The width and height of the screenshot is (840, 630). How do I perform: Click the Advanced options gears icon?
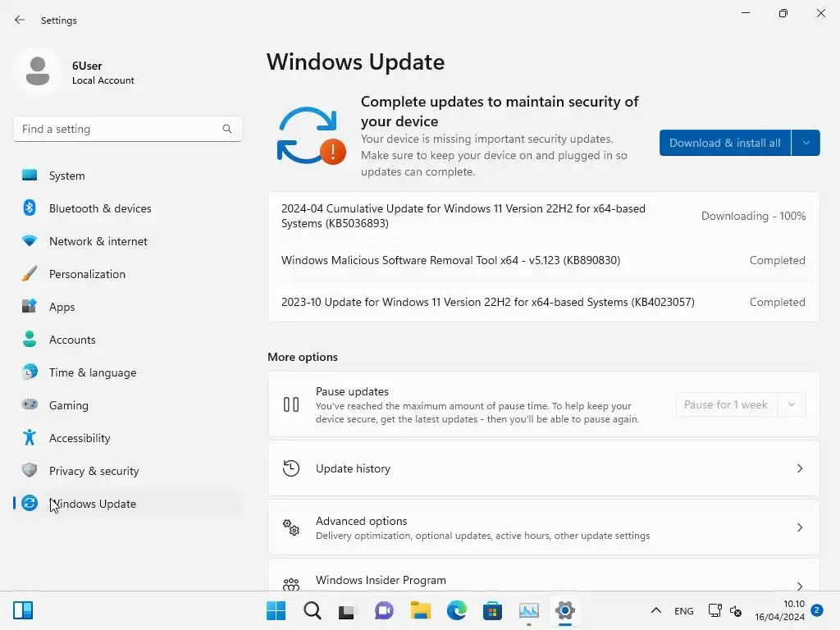tap(291, 527)
